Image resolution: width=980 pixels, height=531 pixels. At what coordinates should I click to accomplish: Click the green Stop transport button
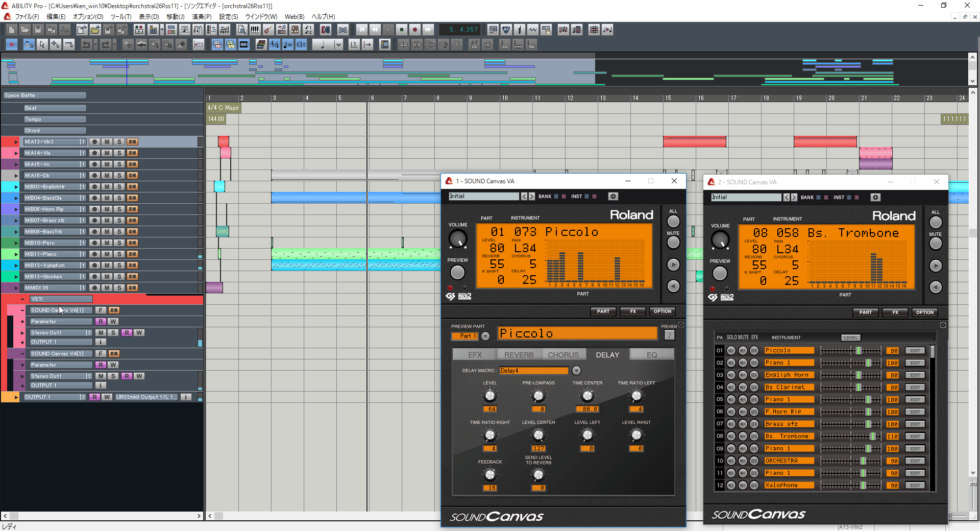[x=402, y=30]
